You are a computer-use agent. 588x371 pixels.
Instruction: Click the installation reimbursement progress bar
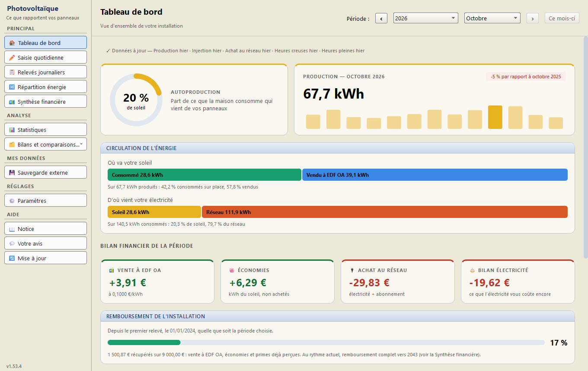pos(326,342)
